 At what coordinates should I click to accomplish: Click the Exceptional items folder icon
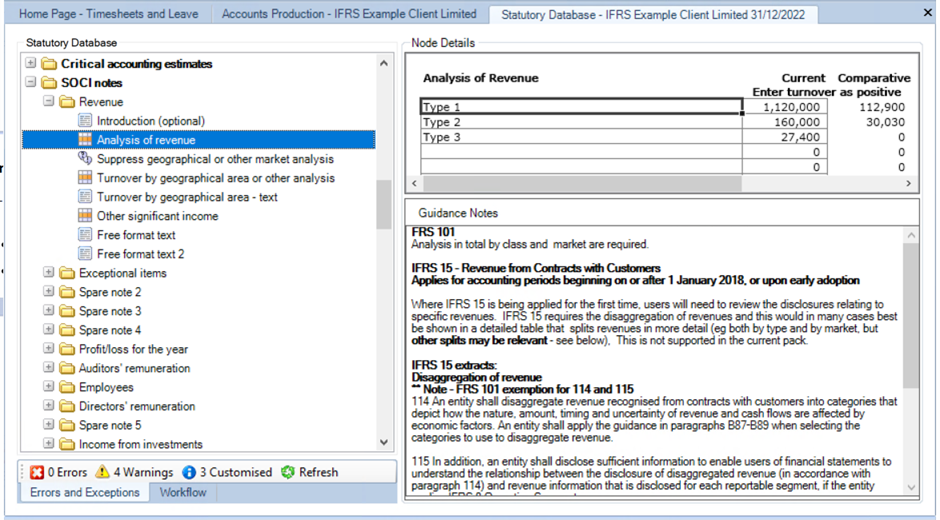pos(67,273)
